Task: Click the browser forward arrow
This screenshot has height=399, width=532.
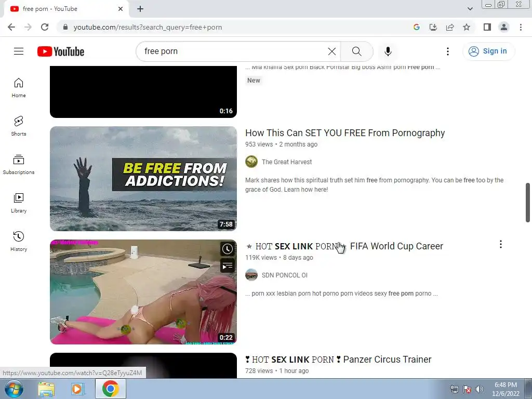Action: click(28, 27)
